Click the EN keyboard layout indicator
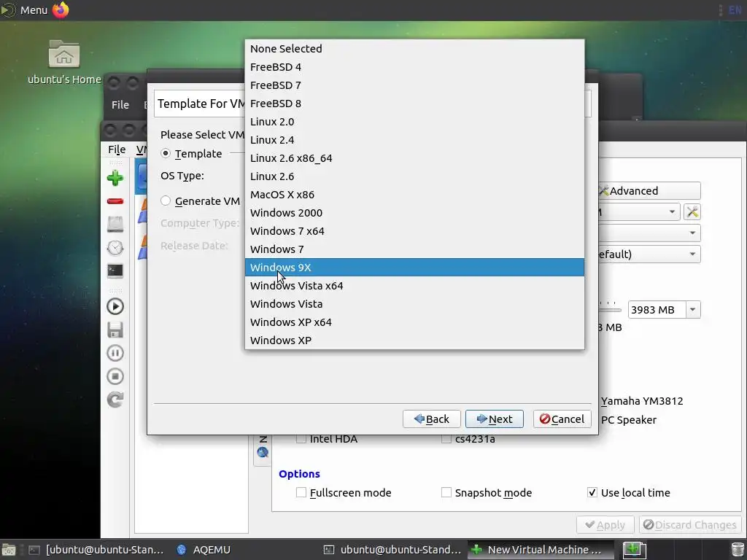The height and width of the screenshot is (560, 747). pos(735,9)
